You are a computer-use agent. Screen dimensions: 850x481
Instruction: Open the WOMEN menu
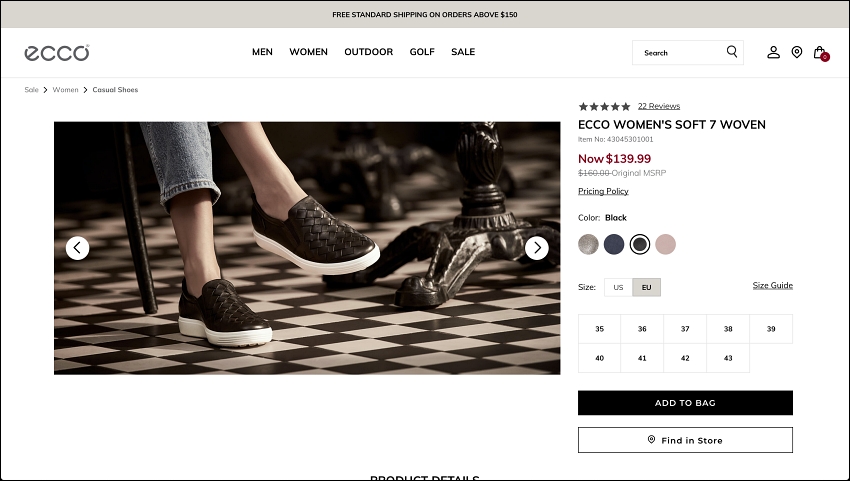tap(308, 52)
